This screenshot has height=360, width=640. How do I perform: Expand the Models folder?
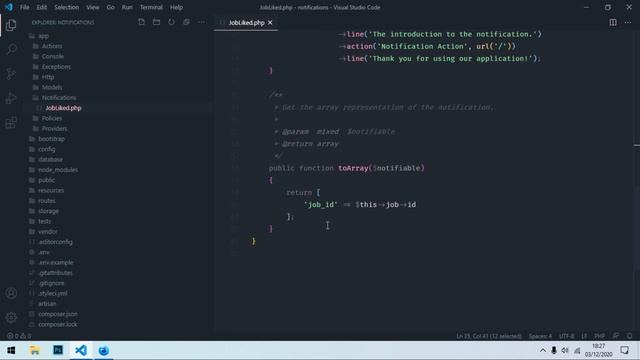point(52,87)
